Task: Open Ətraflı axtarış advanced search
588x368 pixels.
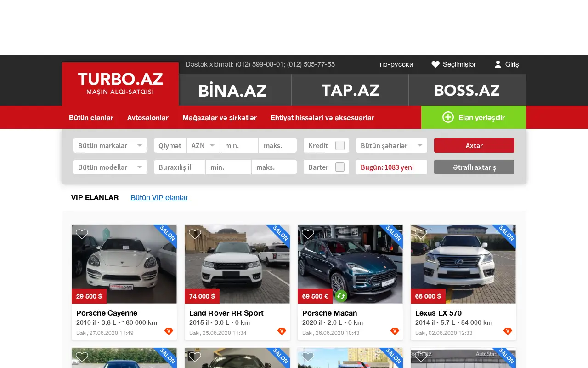Action: coord(474,167)
